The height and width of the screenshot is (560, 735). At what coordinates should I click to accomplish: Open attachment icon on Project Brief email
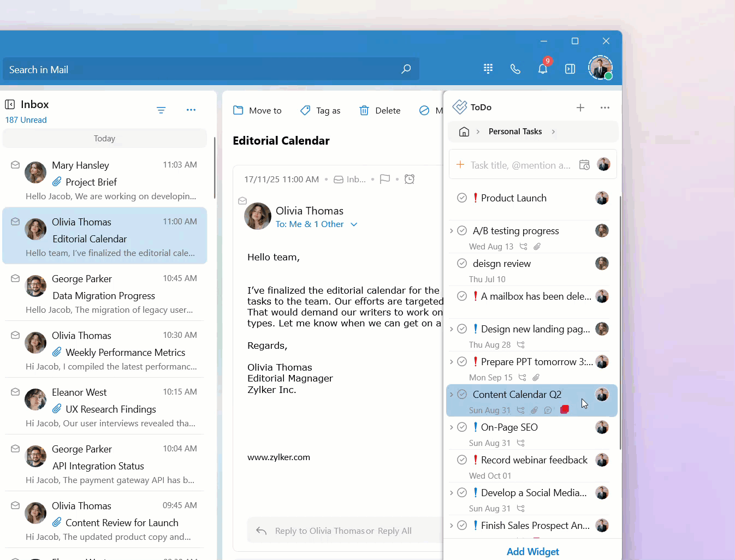point(57,182)
